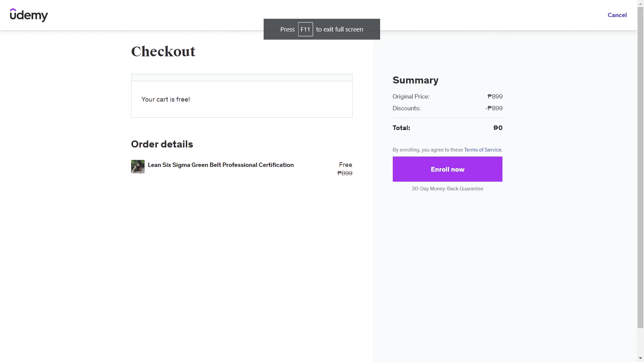This screenshot has height=362, width=644.
Task: Click the Checkout heading
Action: point(163,51)
